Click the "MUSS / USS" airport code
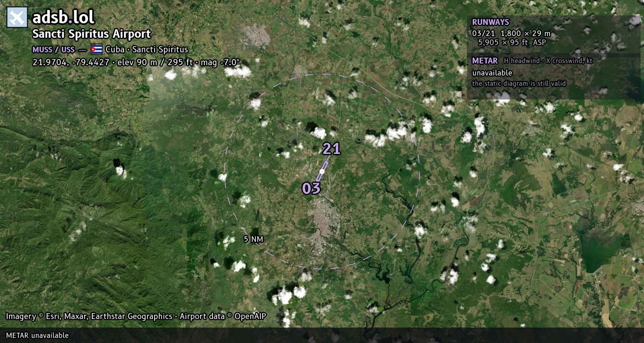The height and width of the screenshot is (343, 644). point(54,49)
